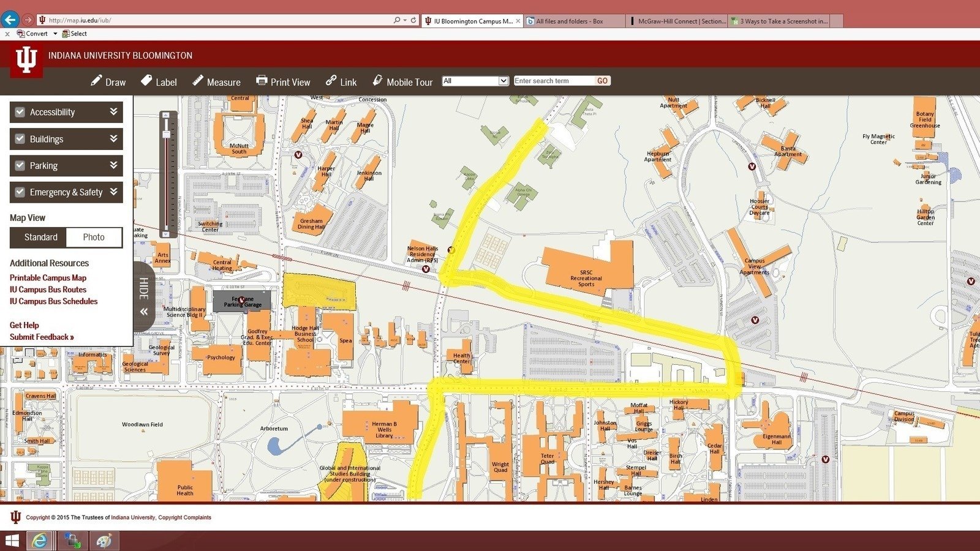
Task: Click the Link chain icon
Action: click(x=341, y=81)
